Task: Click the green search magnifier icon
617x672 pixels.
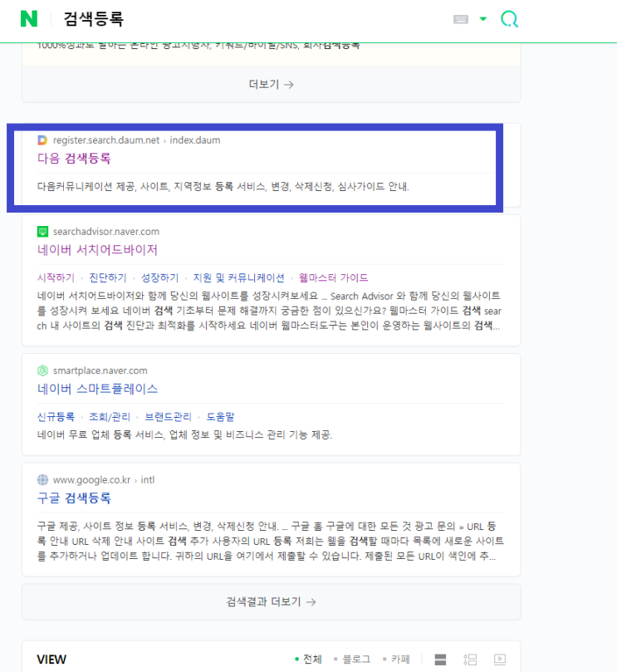Action: [509, 19]
